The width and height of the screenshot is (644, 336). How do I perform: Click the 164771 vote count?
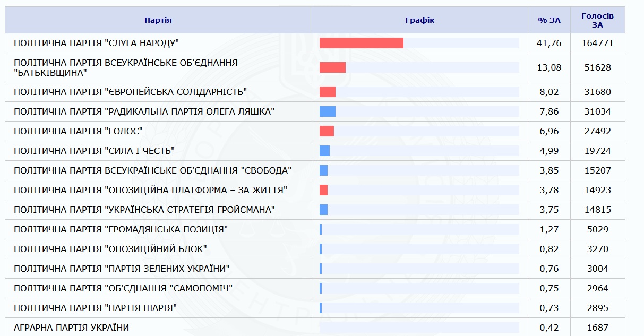point(597,43)
